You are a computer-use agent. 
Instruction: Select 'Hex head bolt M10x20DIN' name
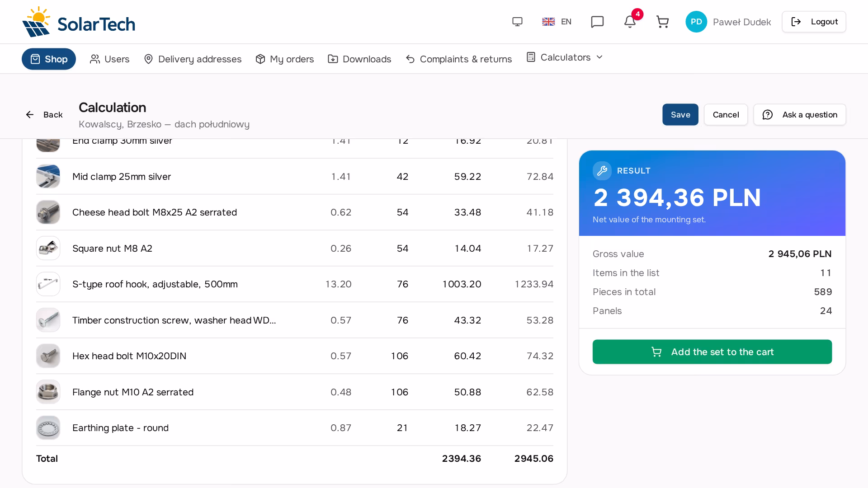(129, 356)
